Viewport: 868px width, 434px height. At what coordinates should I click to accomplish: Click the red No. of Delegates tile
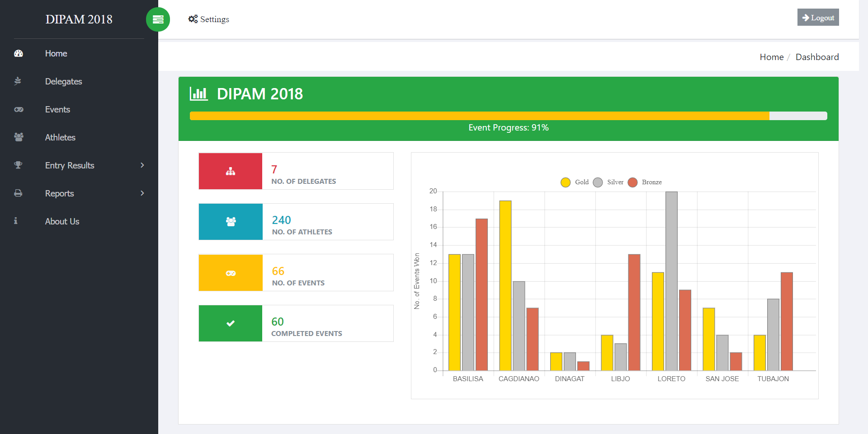231,171
